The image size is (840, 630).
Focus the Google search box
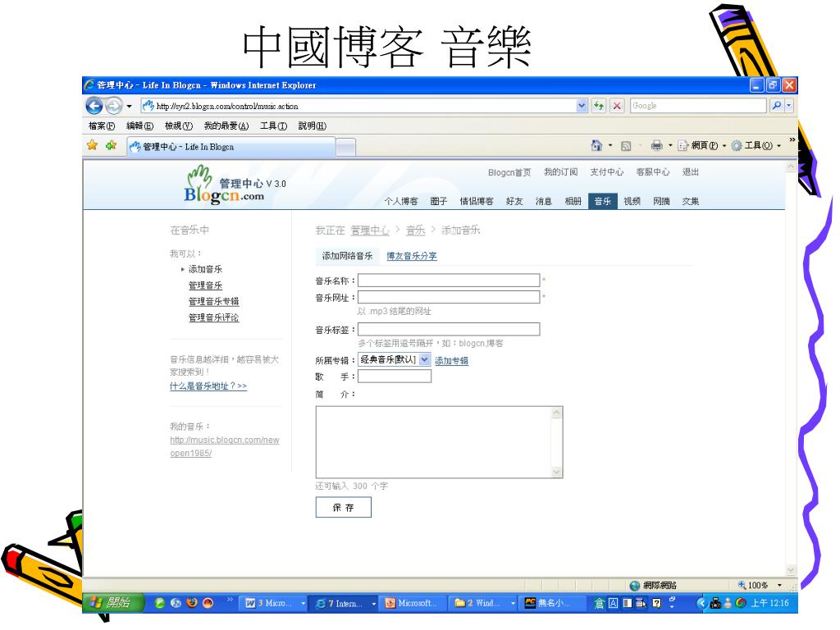point(698,106)
